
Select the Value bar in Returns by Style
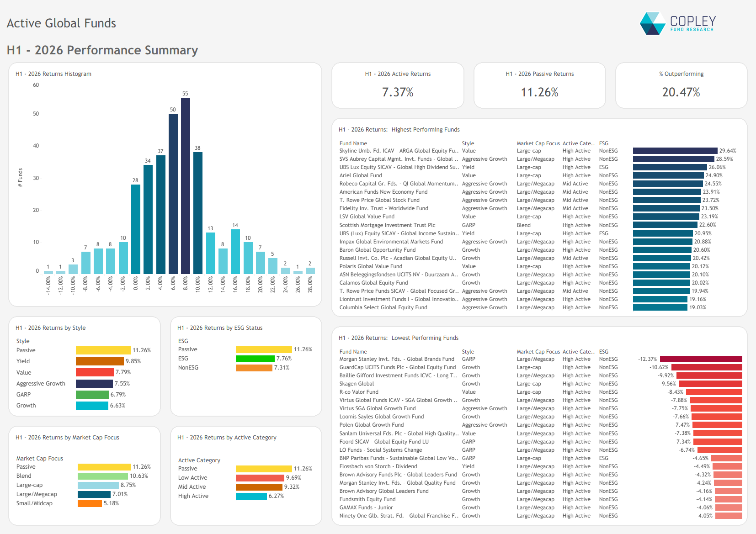(95, 372)
